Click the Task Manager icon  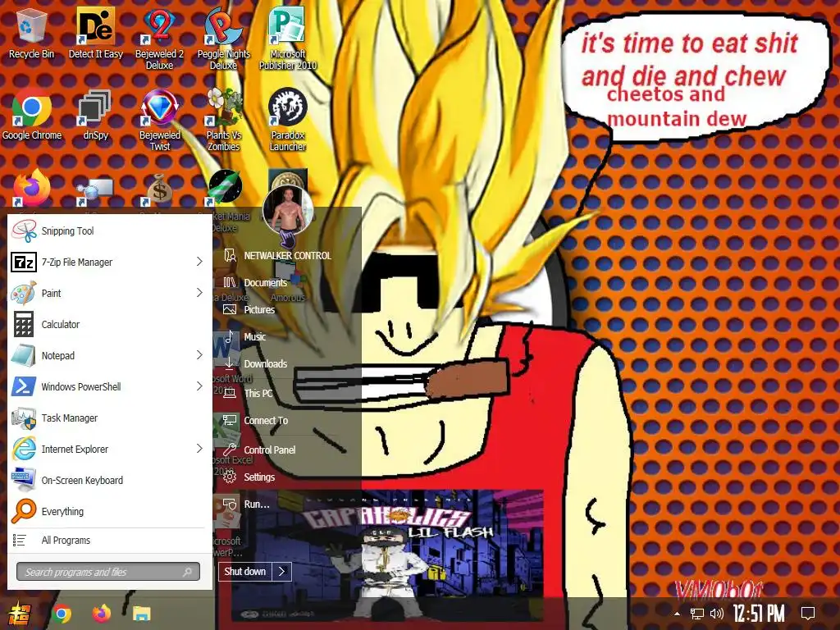click(24, 418)
